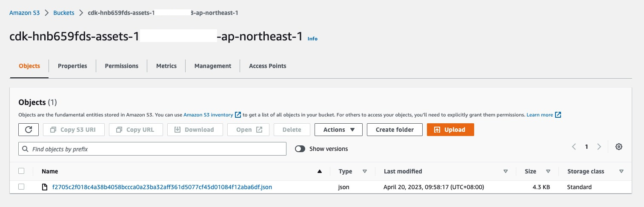Open the table settings gear icon
644x207 pixels.
point(619,147)
